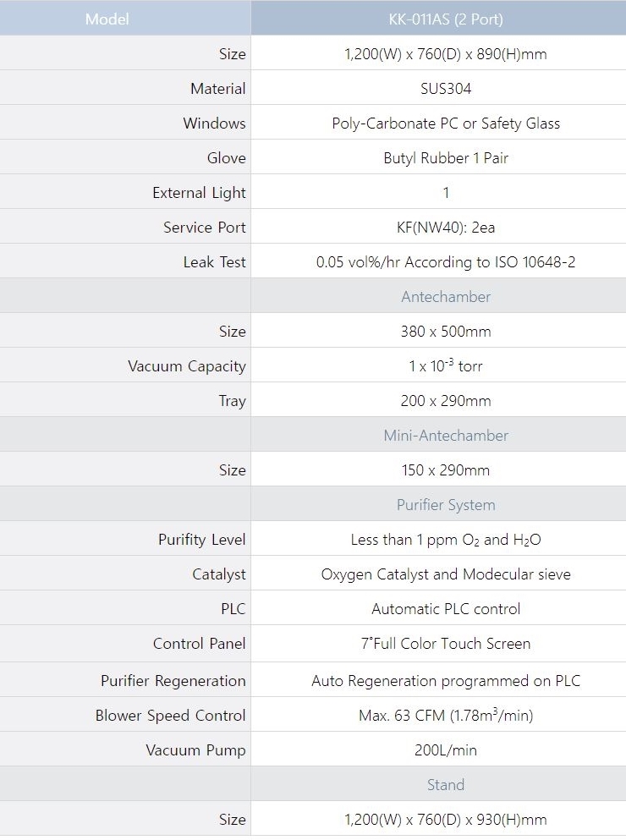
Task: Click the Automatic PLC control value
Action: pos(446,609)
